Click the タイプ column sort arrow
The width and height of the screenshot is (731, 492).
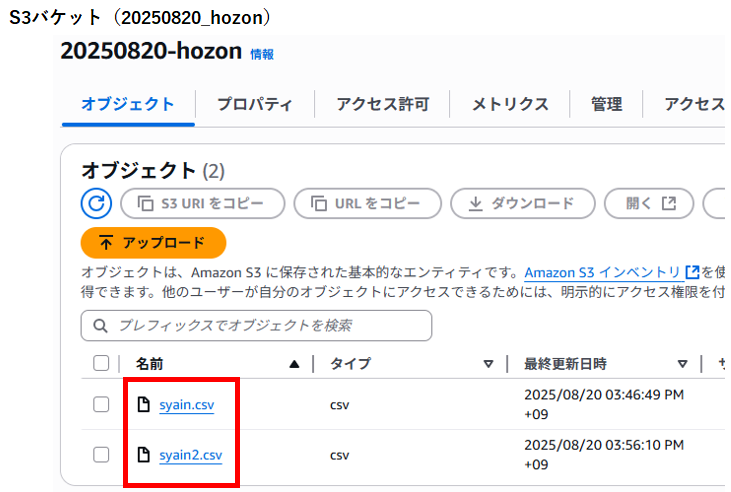pos(488,364)
